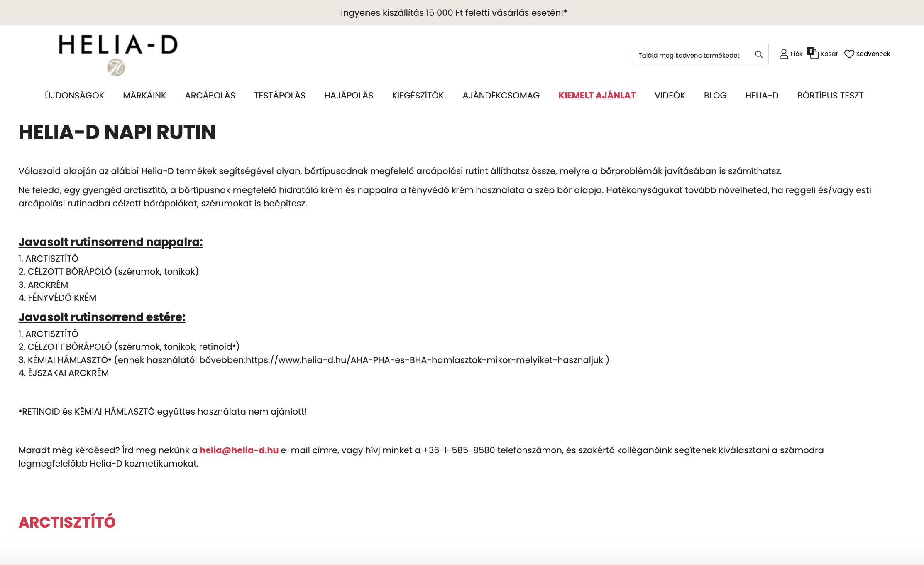Start the BŐRTÍPUS TESZT
This screenshot has width=924, height=565.
(830, 96)
